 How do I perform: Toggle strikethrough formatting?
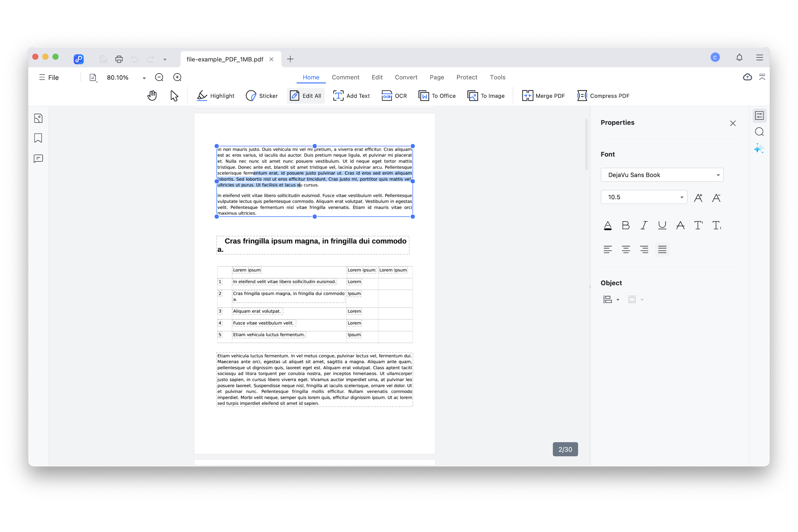pyautogui.click(x=680, y=225)
